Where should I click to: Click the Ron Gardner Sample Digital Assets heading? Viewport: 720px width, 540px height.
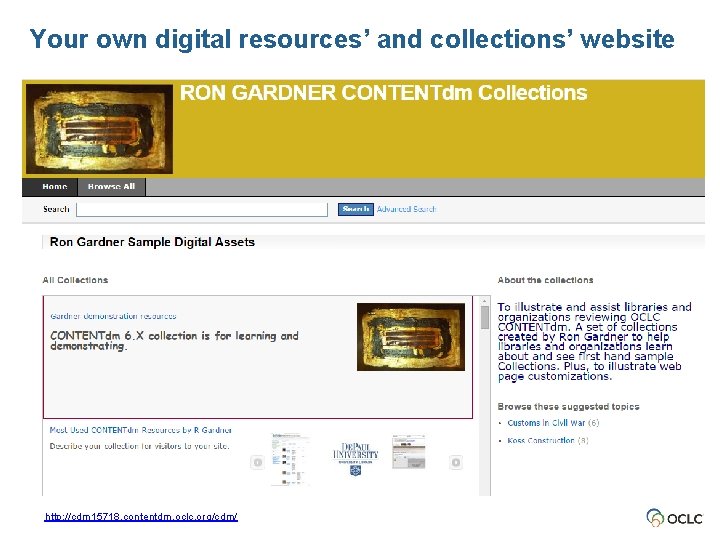tap(152, 242)
